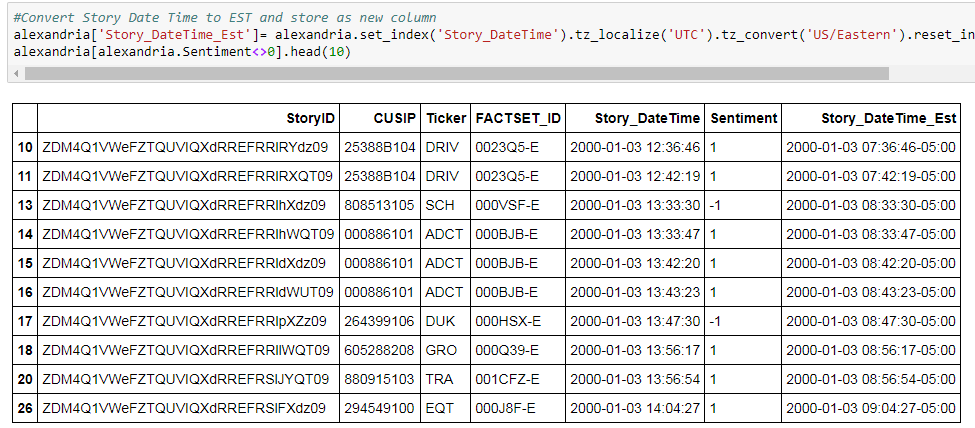Click the FACTSET_ID column header
Viewport: 975px width, 428px height.
coord(518,118)
